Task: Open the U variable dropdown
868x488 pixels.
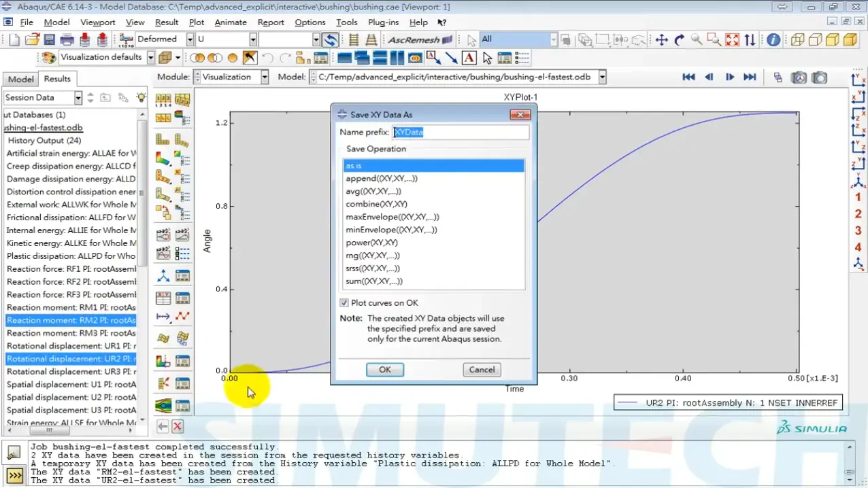Action: [253, 39]
